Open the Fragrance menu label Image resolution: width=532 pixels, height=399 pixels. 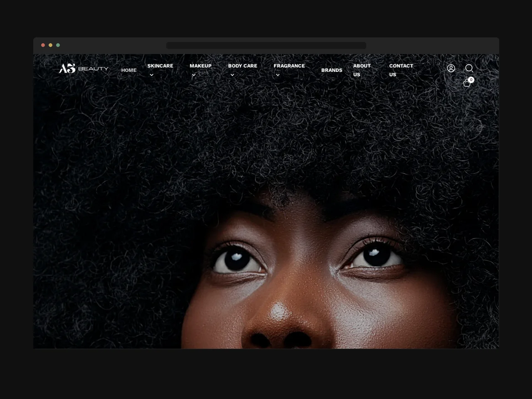[x=289, y=66]
